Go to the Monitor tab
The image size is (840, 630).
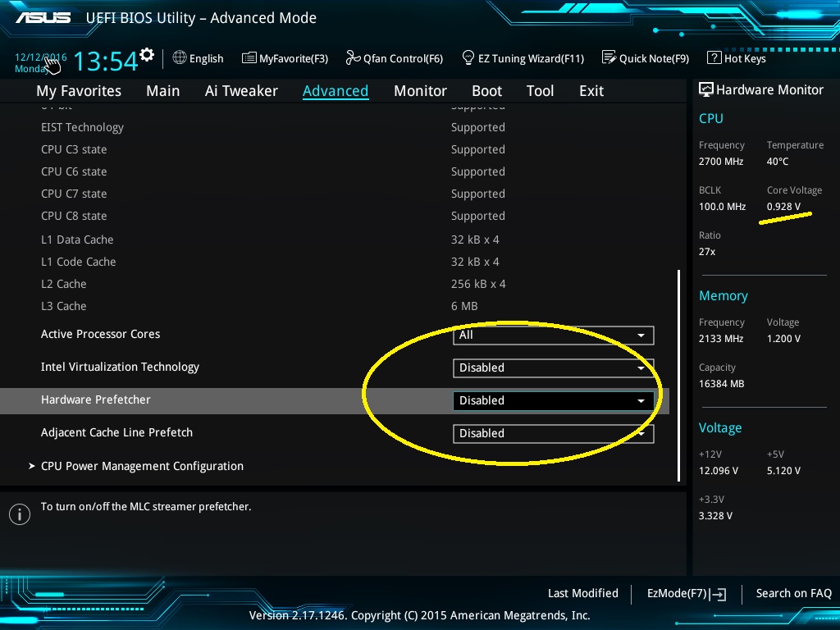[420, 91]
